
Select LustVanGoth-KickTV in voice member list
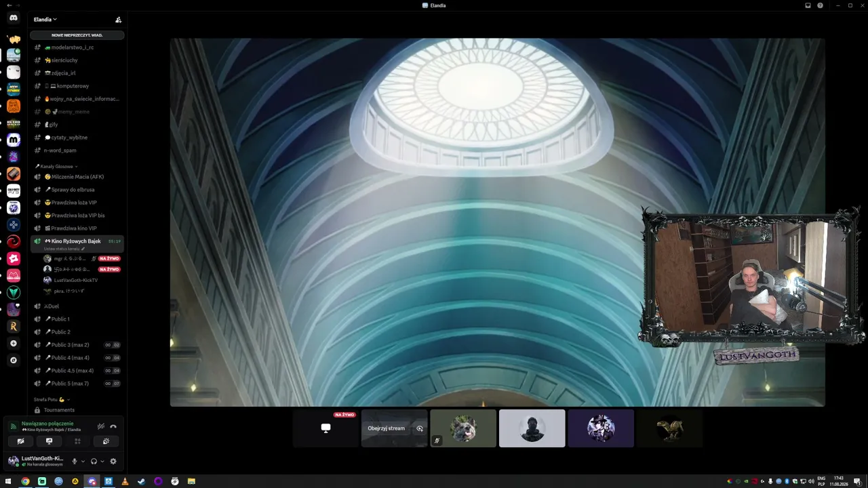81,280
